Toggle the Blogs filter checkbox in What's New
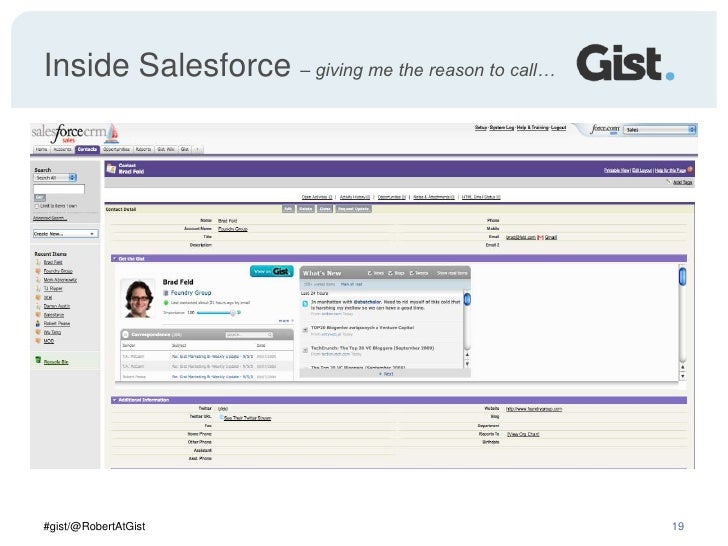 (390, 273)
